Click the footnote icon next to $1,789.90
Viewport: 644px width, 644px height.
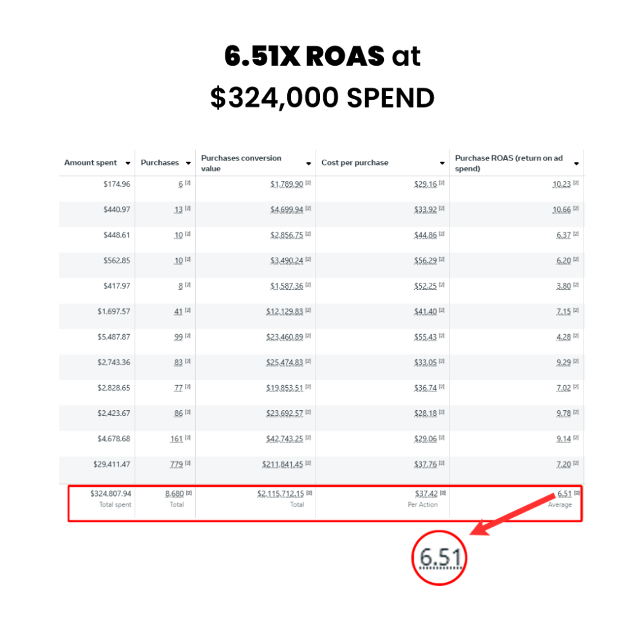click(x=308, y=184)
